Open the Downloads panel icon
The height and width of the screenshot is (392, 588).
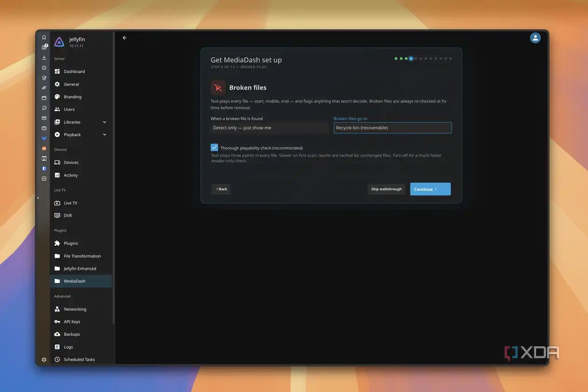click(x=44, y=58)
